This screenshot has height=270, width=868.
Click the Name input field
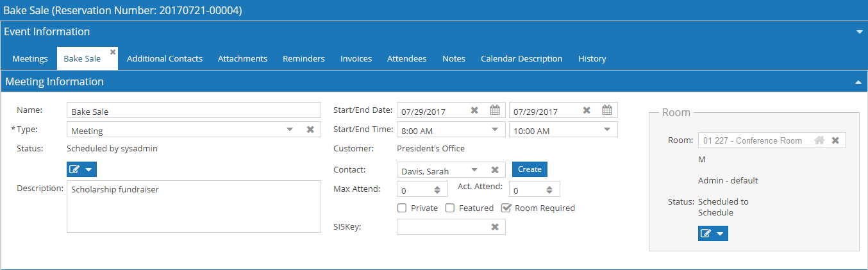194,110
